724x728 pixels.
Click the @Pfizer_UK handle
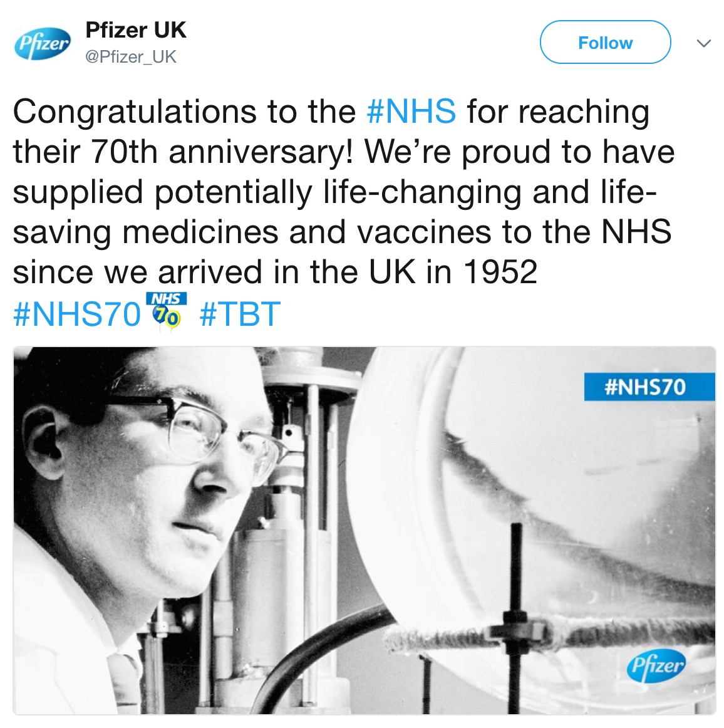(131, 57)
